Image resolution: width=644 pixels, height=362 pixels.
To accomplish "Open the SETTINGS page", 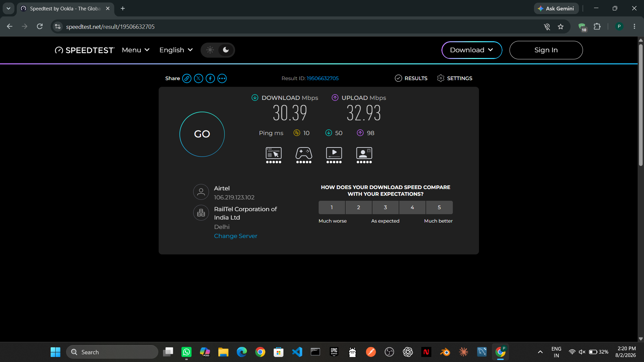I will [455, 78].
